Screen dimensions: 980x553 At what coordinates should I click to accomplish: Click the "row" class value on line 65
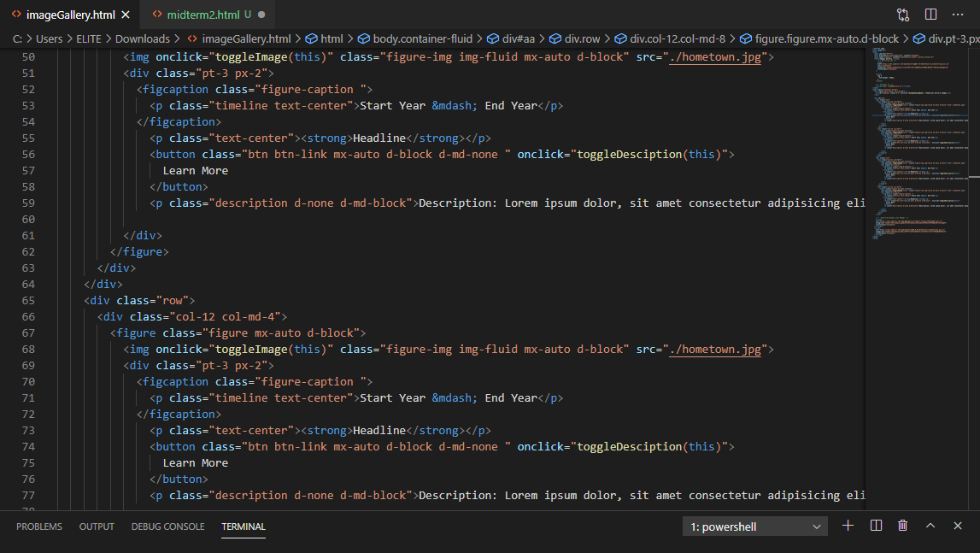click(173, 301)
